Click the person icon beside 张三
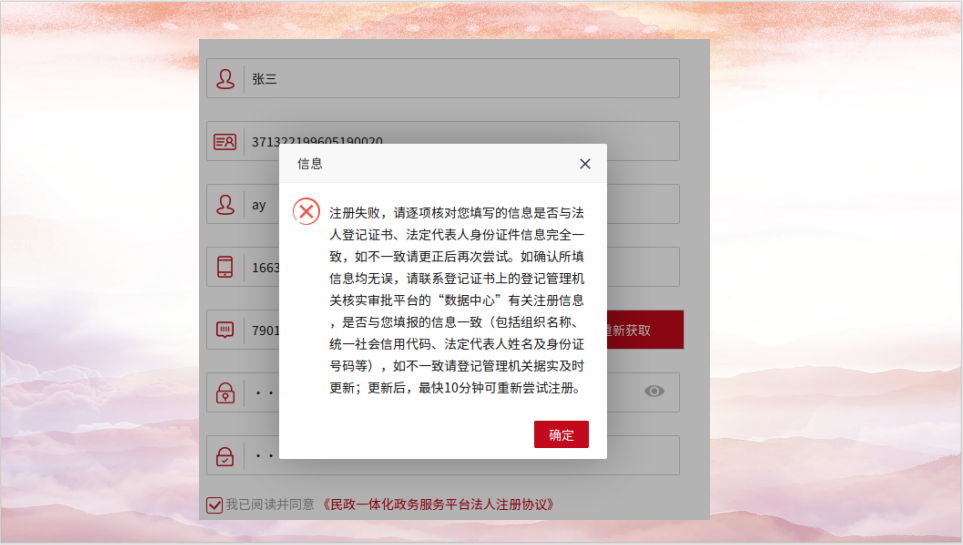963x545 pixels. (226, 78)
